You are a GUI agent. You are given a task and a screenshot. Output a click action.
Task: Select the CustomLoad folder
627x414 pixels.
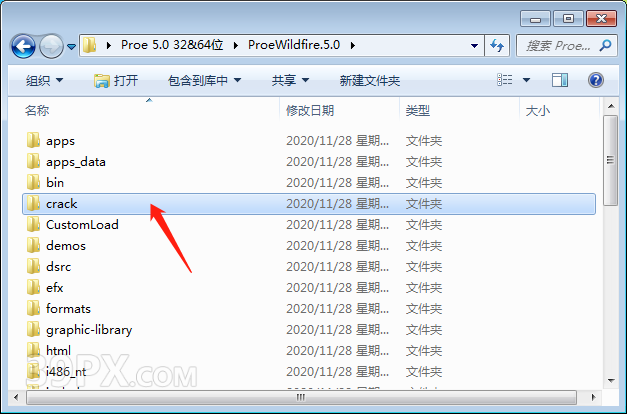[x=309, y=224]
